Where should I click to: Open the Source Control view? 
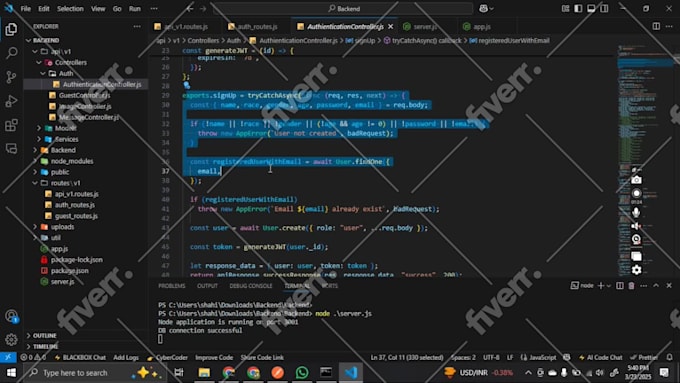tap(11, 77)
